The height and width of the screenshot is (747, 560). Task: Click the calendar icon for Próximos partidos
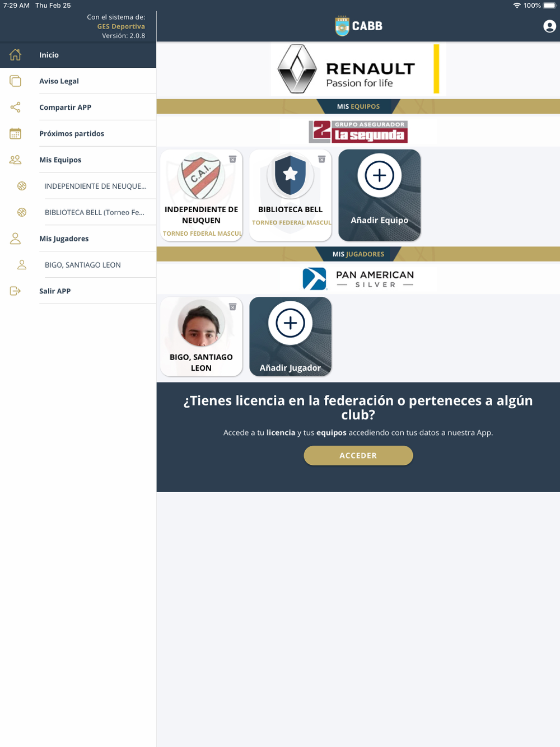(16, 133)
